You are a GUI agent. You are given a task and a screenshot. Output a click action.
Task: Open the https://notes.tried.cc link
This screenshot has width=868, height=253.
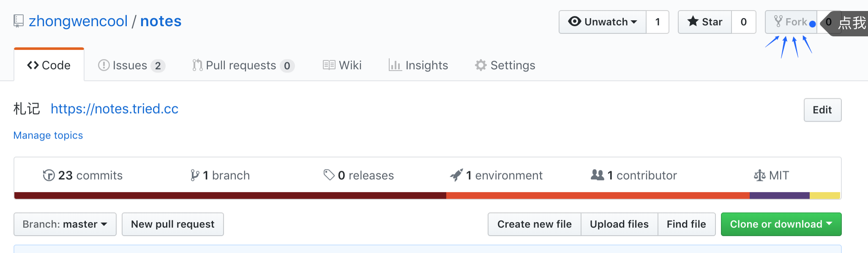point(115,109)
